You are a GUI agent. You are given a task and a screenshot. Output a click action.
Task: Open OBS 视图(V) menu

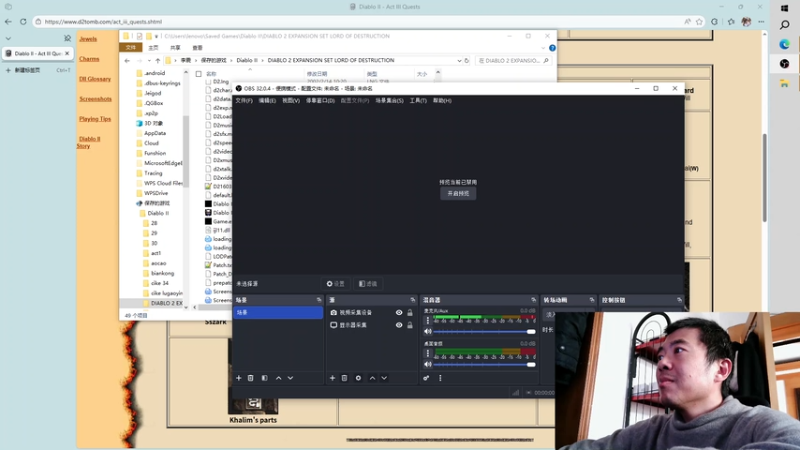291,101
